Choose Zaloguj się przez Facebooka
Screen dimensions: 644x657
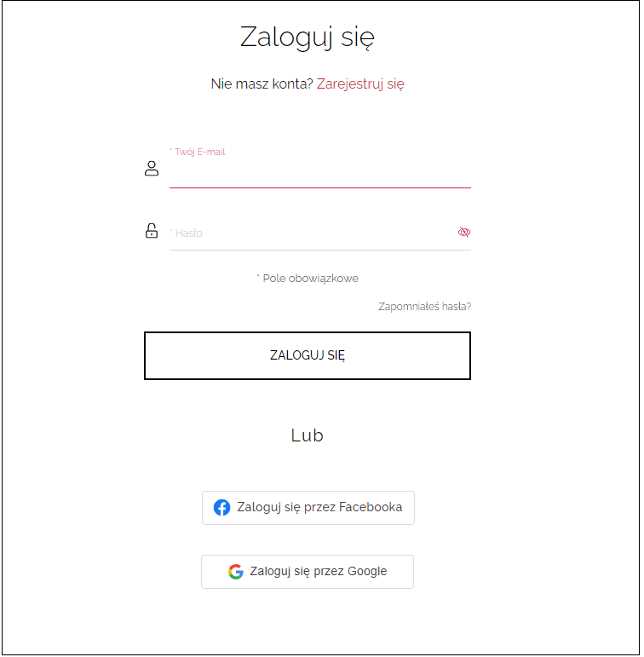click(x=308, y=508)
